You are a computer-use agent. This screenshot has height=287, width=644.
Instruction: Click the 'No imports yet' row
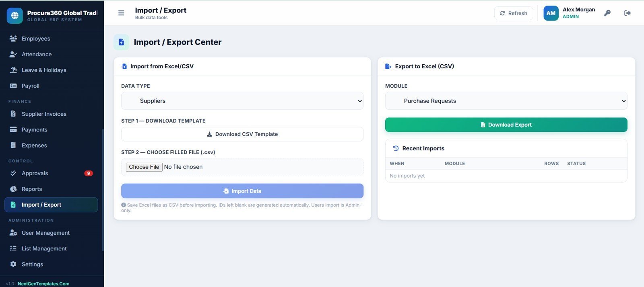click(x=506, y=176)
